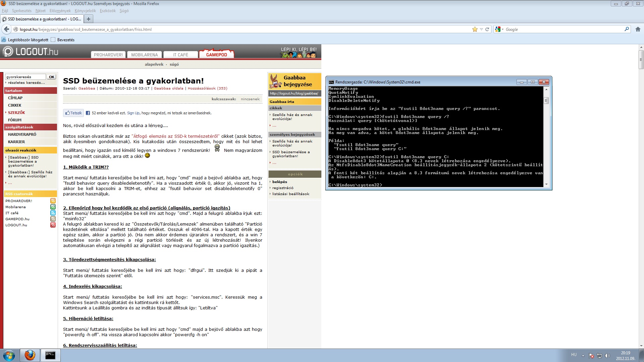The image size is (644, 362).
Task: Click the taskbar volume speaker icon
Action: click(x=607, y=356)
